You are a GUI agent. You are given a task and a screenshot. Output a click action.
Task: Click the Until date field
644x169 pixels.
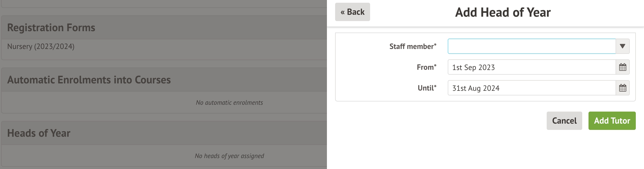coord(531,88)
